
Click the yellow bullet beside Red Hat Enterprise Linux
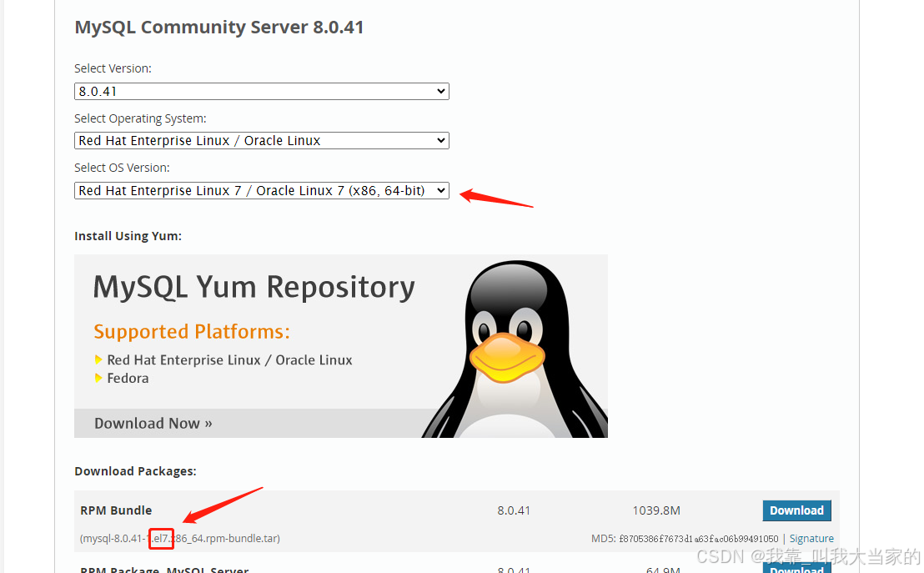[99, 360]
